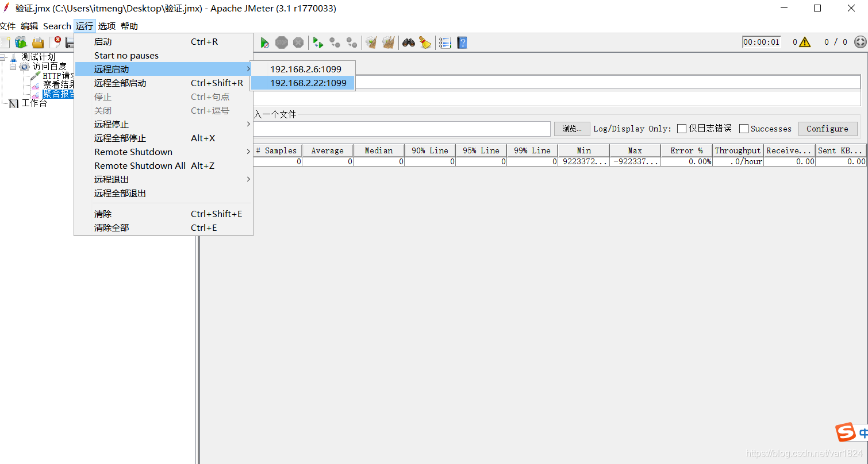868x464 pixels.
Task: Click the Remote shutdown all toolbar icon
Action: click(x=351, y=42)
